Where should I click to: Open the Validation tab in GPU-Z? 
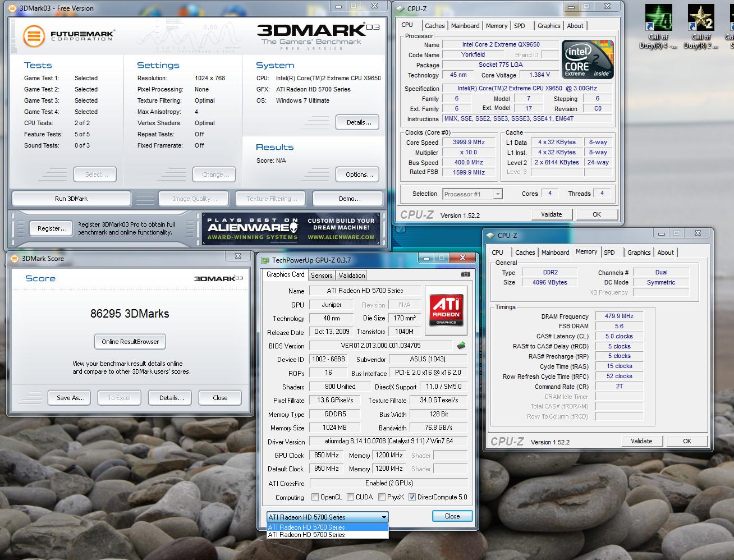[352, 276]
